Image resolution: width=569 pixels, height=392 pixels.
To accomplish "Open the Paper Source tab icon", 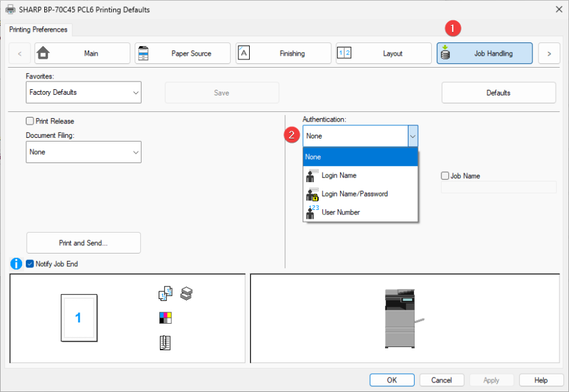I will (x=144, y=53).
